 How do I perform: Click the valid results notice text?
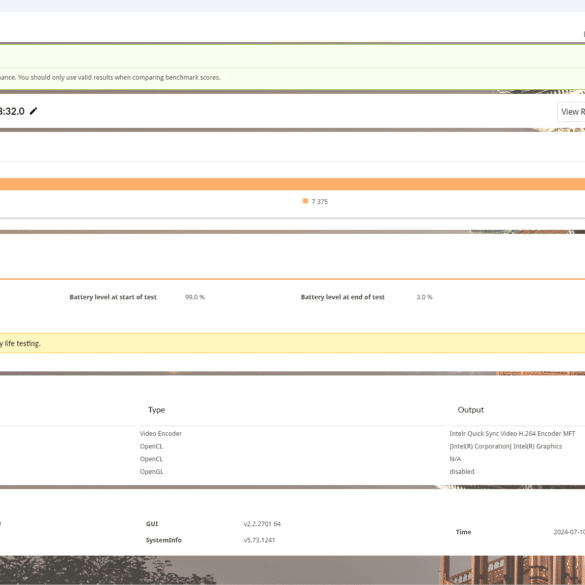coord(110,78)
